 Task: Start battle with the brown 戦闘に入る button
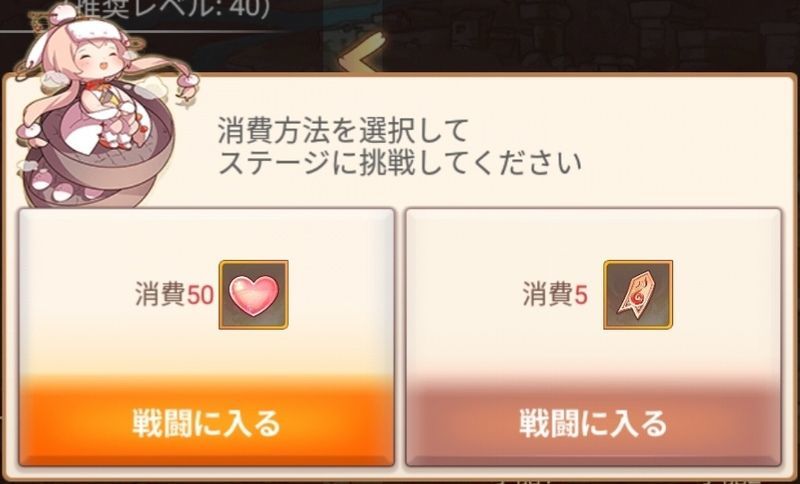(x=593, y=422)
